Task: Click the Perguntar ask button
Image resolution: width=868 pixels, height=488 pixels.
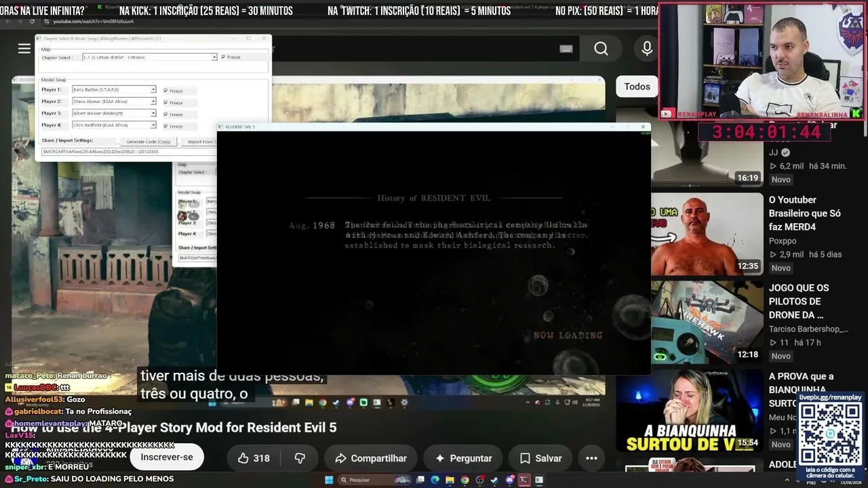Action: pyautogui.click(x=463, y=458)
